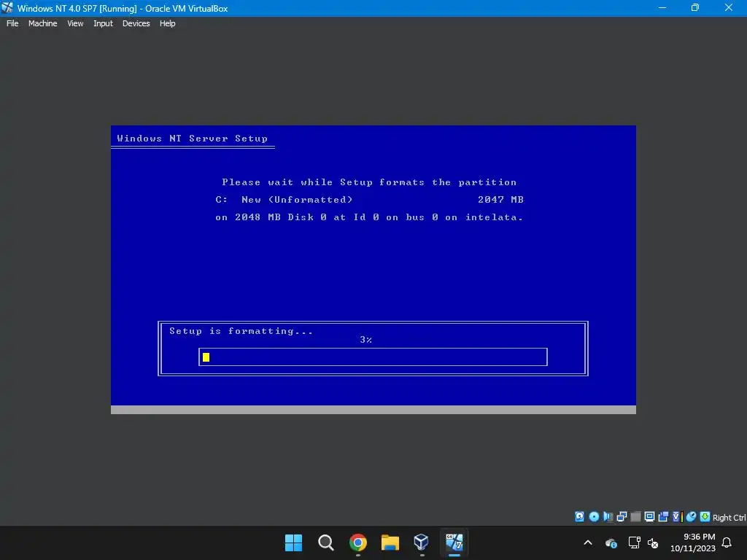Open the VirtualBox Manager taskbar icon
The width and height of the screenshot is (747, 560).
(422, 542)
